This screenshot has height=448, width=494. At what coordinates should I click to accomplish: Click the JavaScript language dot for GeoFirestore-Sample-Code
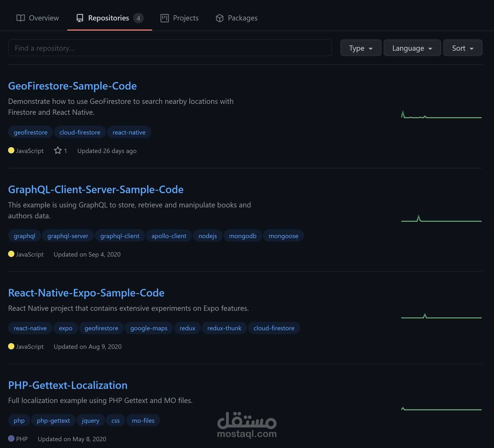[x=11, y=150]
